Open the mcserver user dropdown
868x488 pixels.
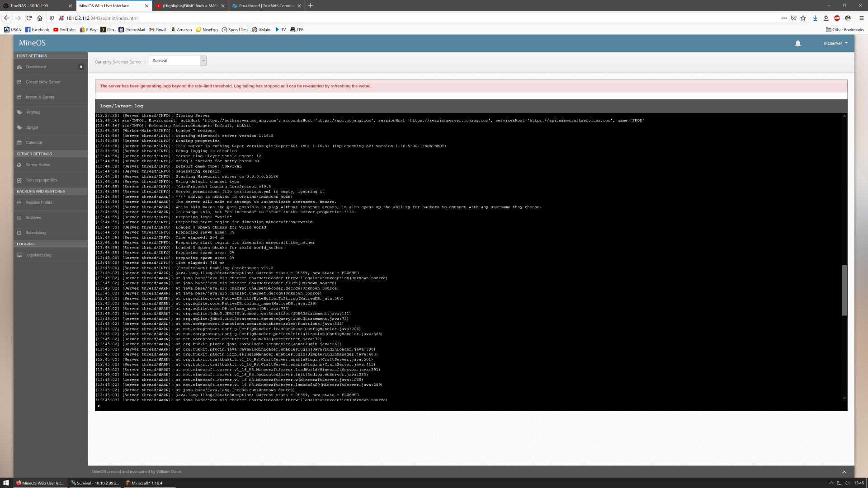click(835, 43)
